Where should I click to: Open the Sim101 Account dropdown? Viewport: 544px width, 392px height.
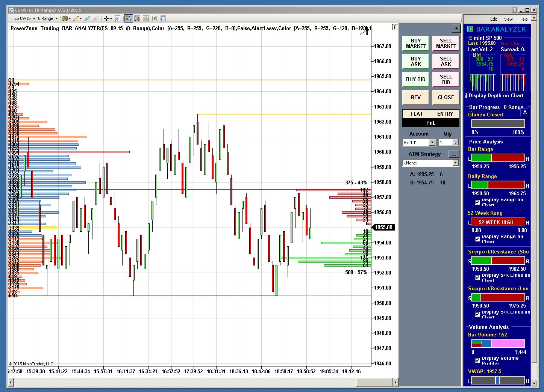(419, 143)
